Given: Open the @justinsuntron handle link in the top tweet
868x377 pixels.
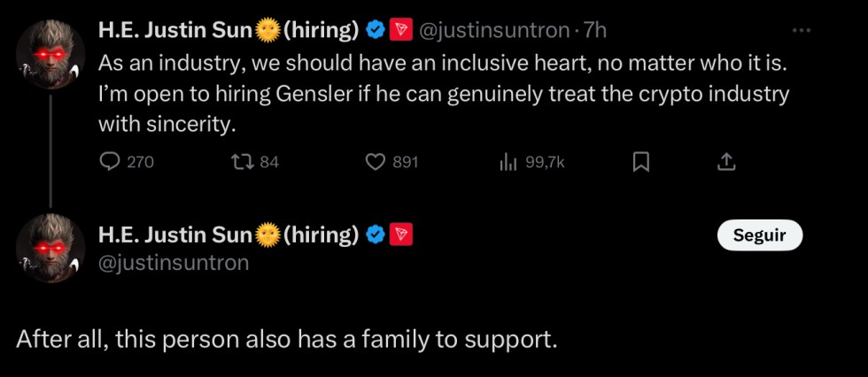Looking at the screenshot, I should [x=493, y=30].
